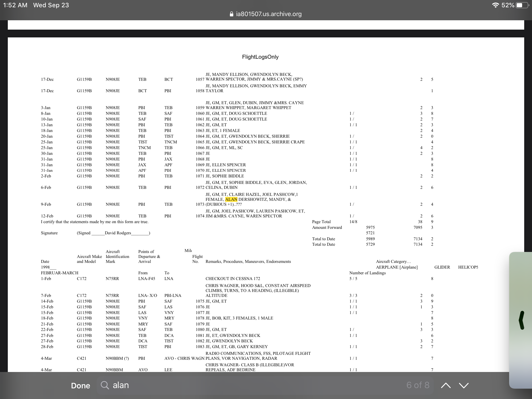
Task: Tap the highlighted word ALAN
Action: tap(231, 199)
